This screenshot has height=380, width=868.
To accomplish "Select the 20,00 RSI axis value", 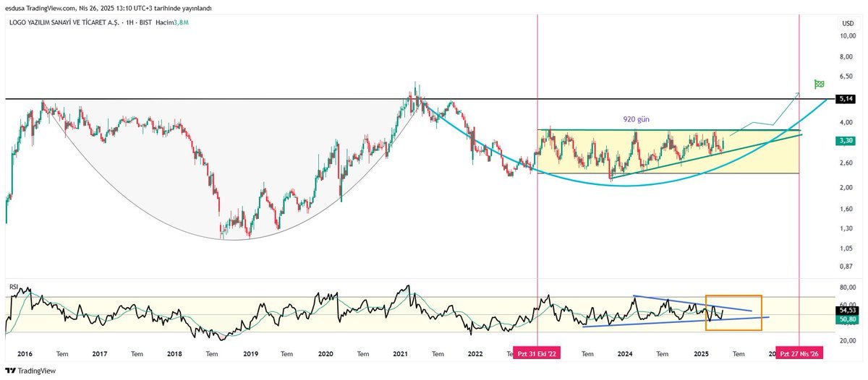I will (x=847, y=340).
